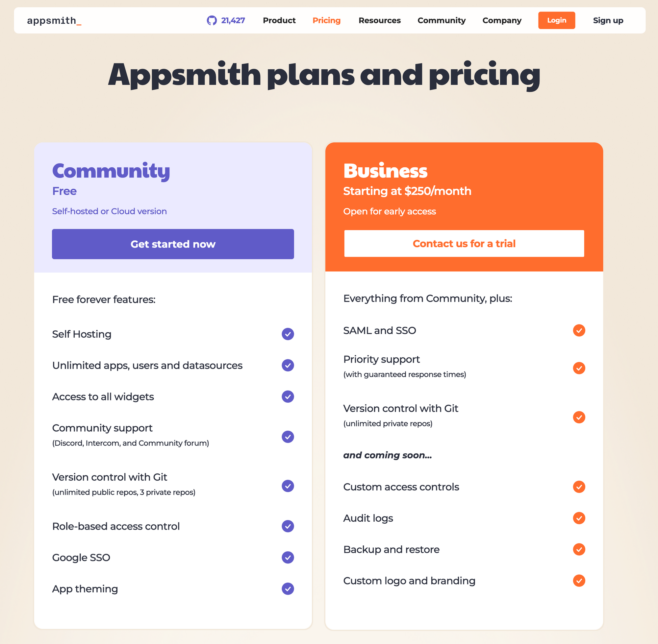Click checkmark icon next to Google SSO
This screenshot has width=658, height=644.
(288, 558)
